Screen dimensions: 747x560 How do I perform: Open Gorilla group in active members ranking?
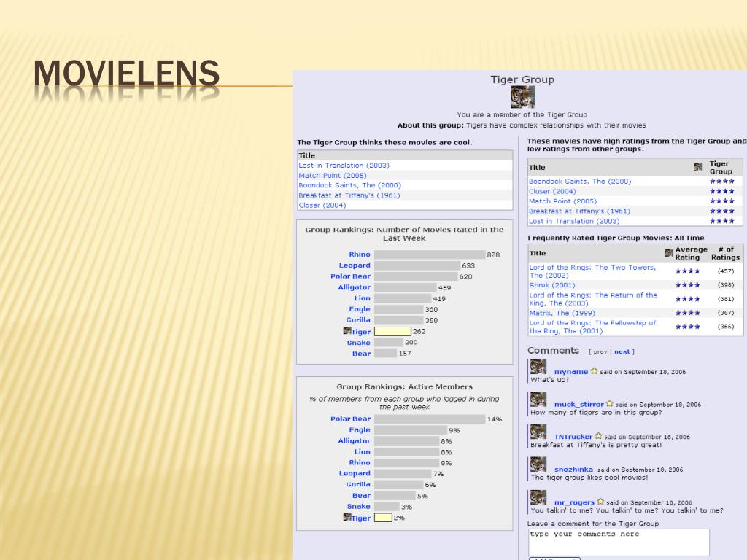pyautogui.click(x=357, y=484)
